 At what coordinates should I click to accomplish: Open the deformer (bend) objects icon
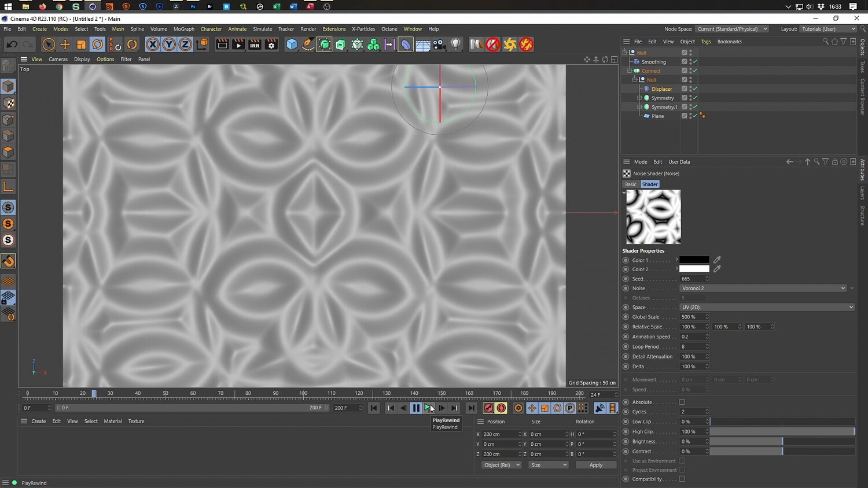406,45
